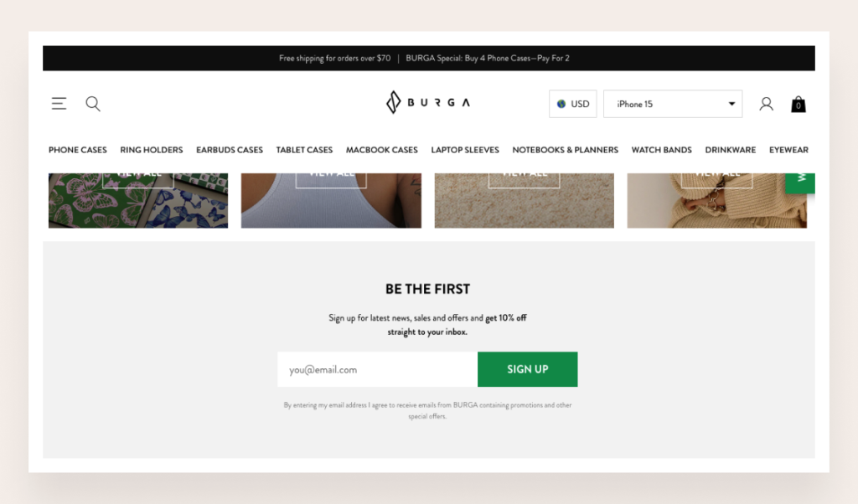
Task: Click the email address input field
Action: tap(378, 369)
